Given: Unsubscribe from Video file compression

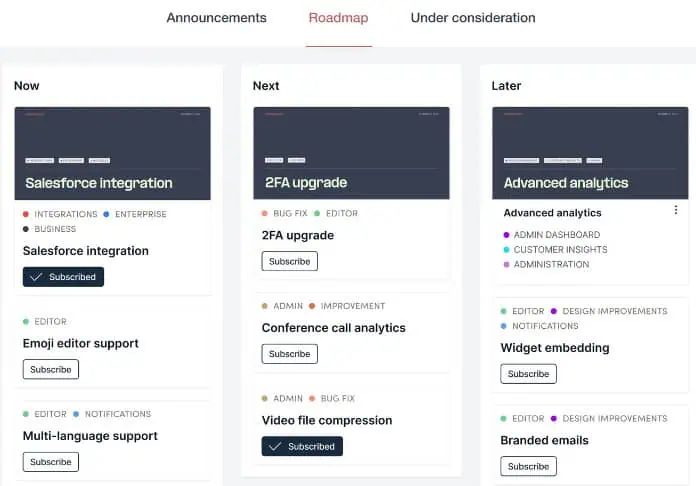Looking at the screenshot, I should click(302, 446).
